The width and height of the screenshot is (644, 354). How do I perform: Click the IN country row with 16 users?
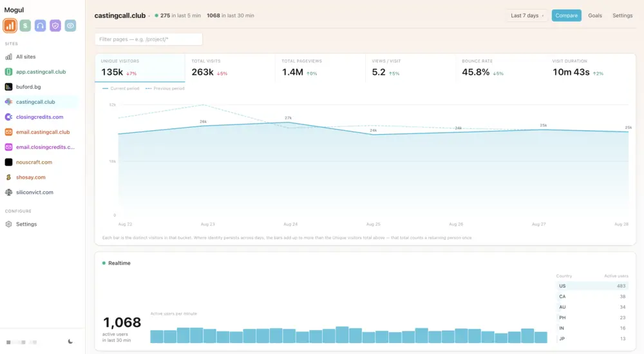coord(592,328)
